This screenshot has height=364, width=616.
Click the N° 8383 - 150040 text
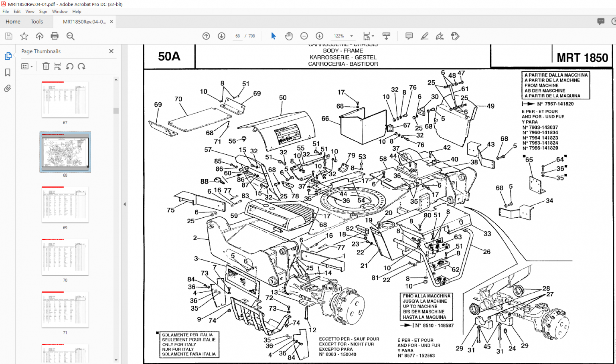coord(338,354)
